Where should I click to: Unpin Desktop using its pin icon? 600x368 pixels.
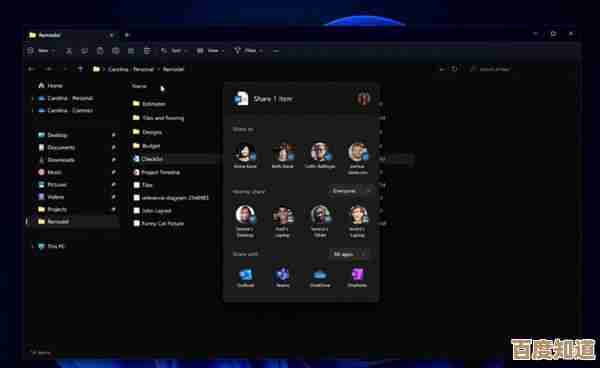(x=114, y=135)
